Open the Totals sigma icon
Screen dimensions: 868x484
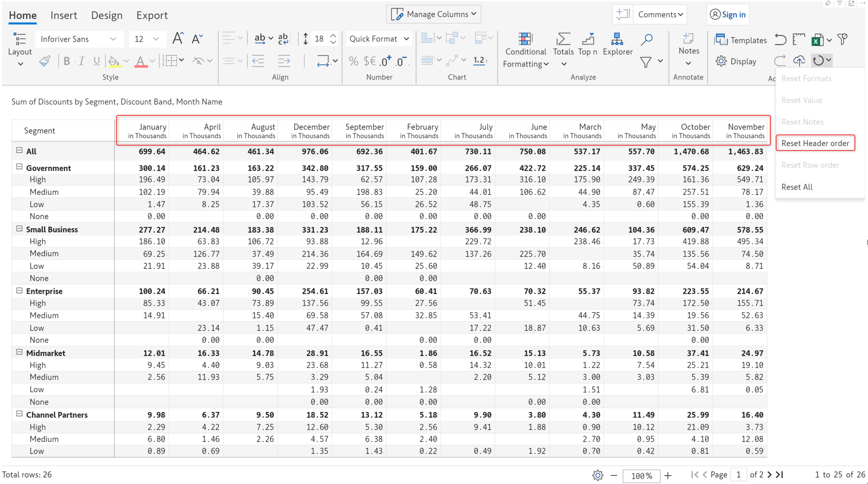click(563, 39)
